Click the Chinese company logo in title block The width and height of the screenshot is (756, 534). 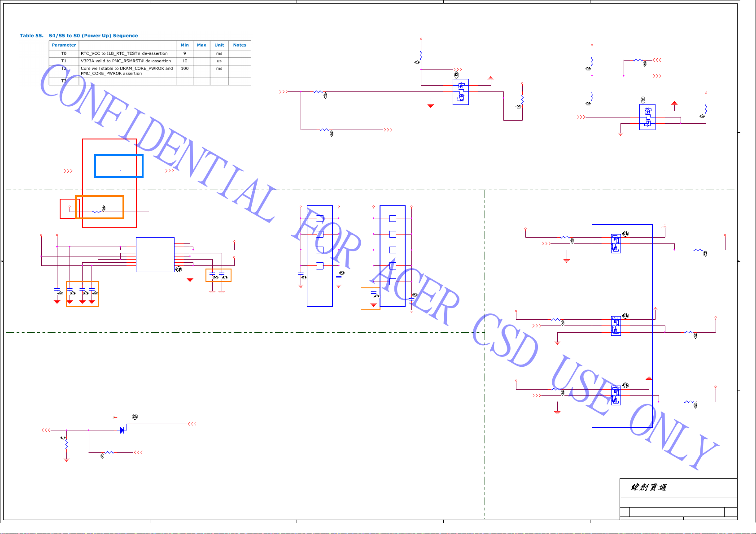point(649,487)
